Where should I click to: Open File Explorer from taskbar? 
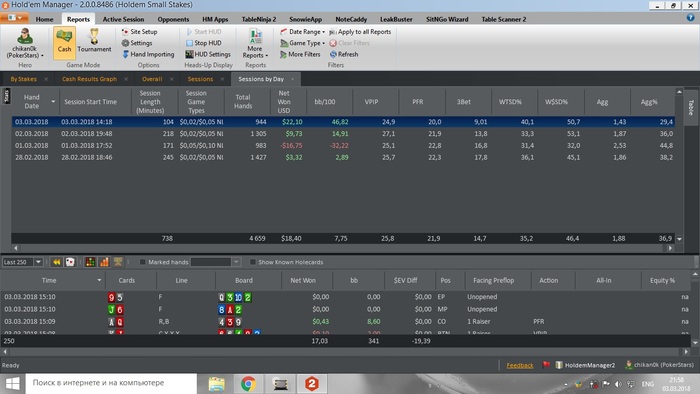[217, 384]
